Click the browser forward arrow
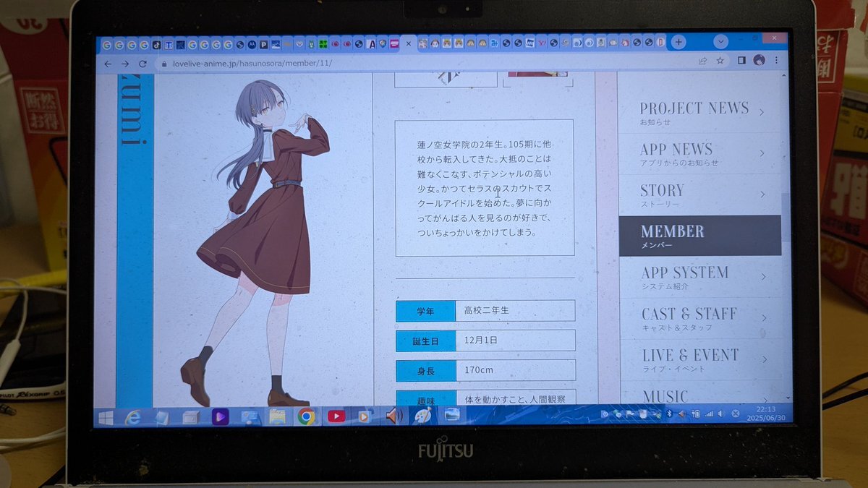The image size is (868, 488). (124, 63)
